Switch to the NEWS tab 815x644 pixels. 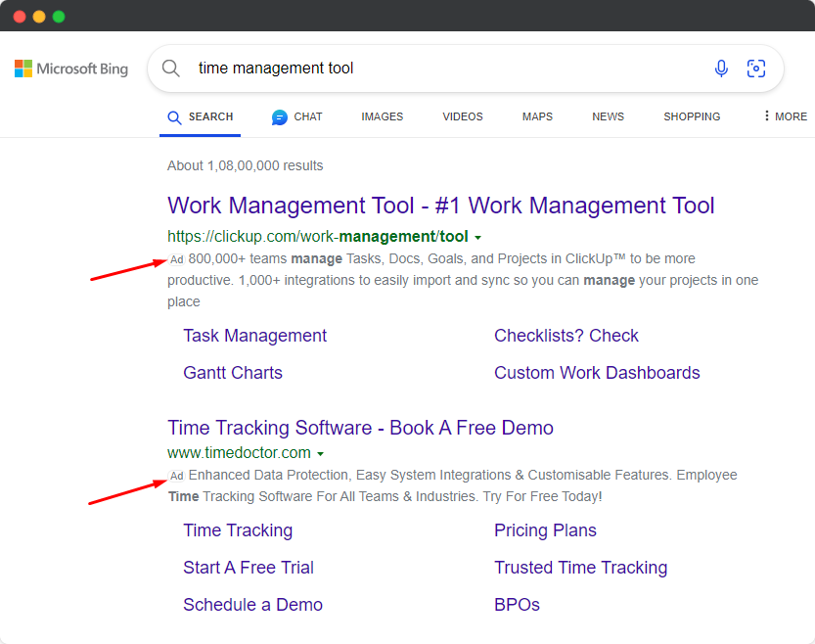point(608,116)
